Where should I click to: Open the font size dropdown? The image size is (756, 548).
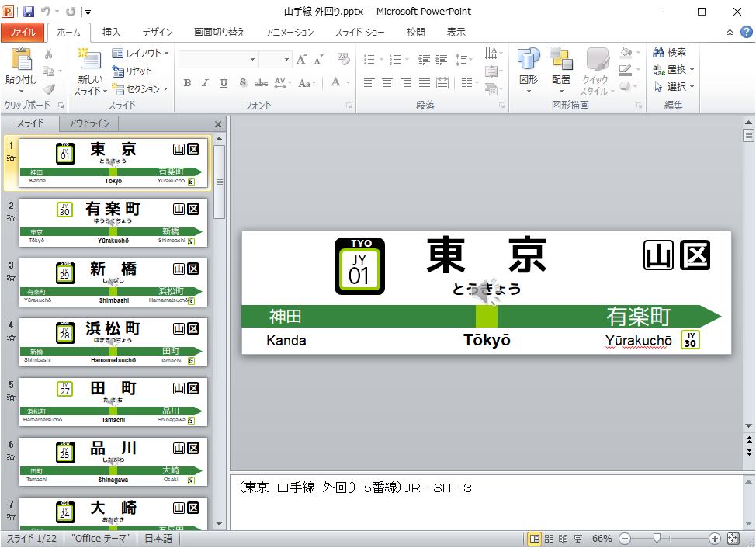pyautogui.click(x=287, y=59)
